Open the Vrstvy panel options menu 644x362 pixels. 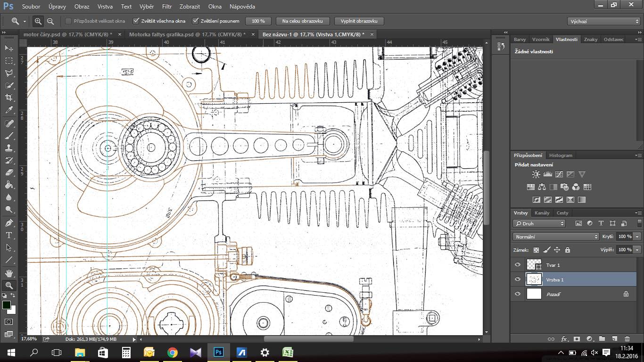pos(639,213)
